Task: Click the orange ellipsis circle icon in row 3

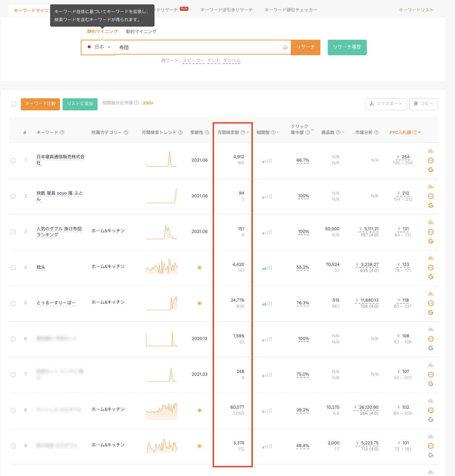Action: coord(431,232)
